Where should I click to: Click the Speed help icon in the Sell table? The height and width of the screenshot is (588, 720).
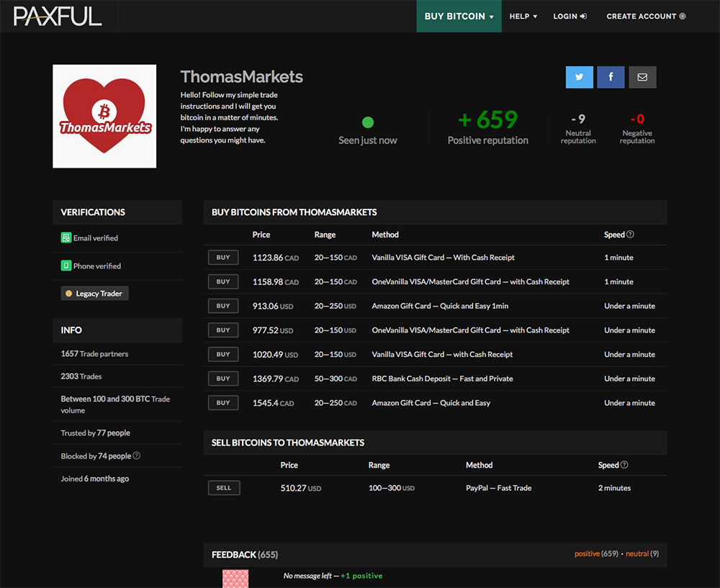[x=624, y=464]
